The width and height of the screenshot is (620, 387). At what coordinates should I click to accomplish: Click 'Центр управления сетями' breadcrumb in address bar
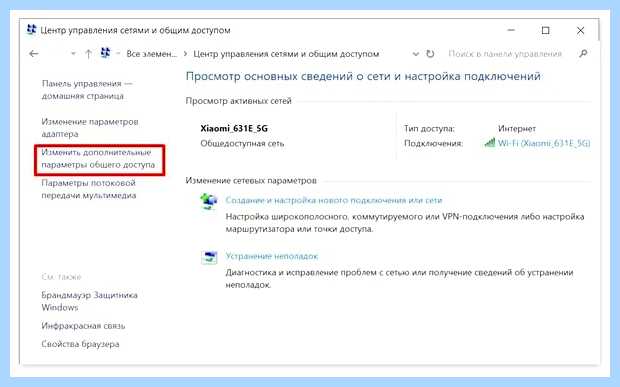click(286, 54)
